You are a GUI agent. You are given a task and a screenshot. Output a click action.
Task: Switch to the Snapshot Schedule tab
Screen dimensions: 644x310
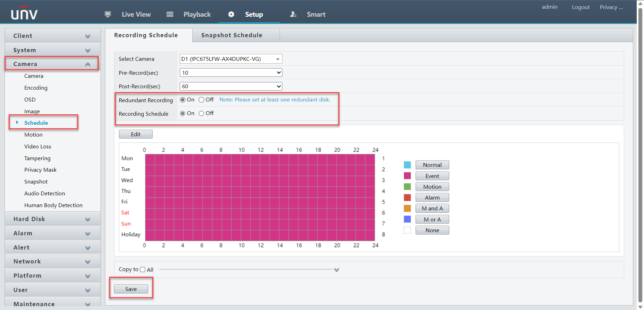point(232,35)
